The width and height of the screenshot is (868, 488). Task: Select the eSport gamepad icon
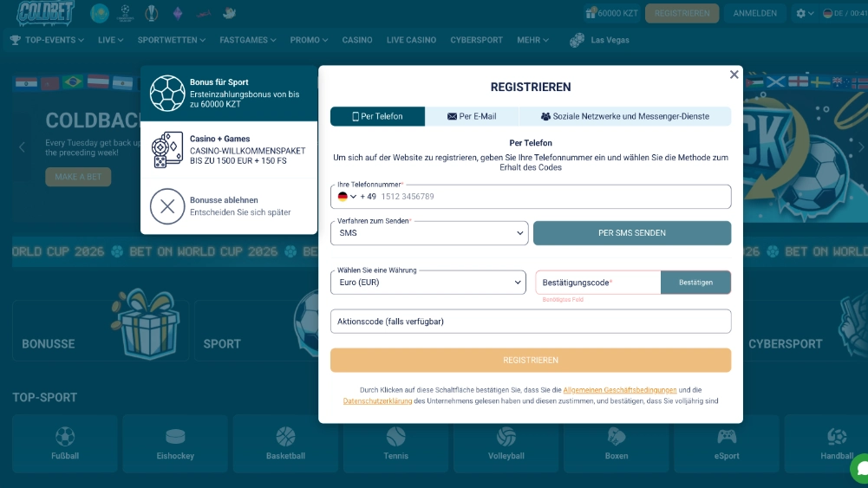point(727,444)
